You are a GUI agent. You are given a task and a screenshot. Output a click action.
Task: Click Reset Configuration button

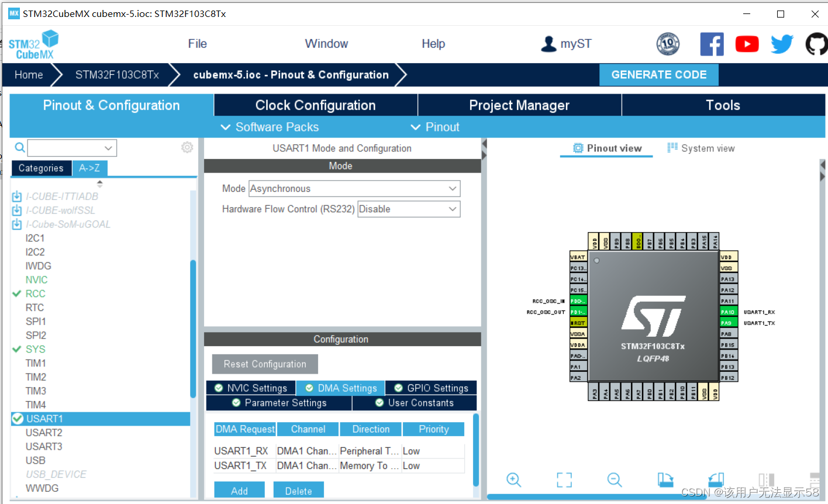coord(265,364)
